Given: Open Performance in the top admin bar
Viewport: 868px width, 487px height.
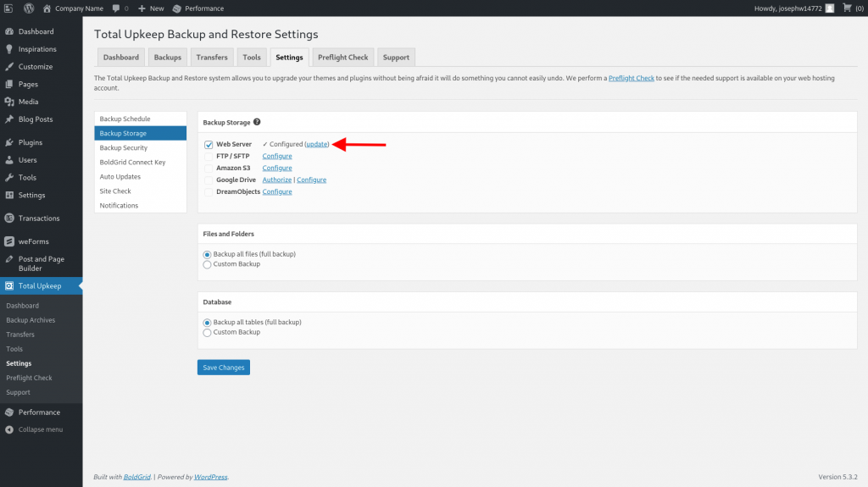Looking at the screenshot, I should pyautogui.click(x=198, y=8).
